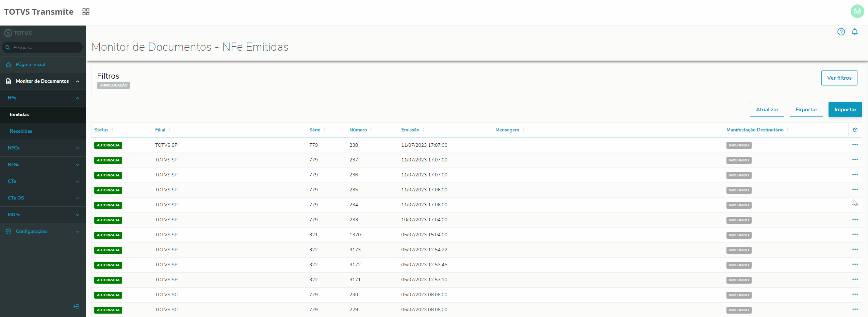Click the Exportar button
This screenshot has height=317, width=868.
click(x=806, y=109)
